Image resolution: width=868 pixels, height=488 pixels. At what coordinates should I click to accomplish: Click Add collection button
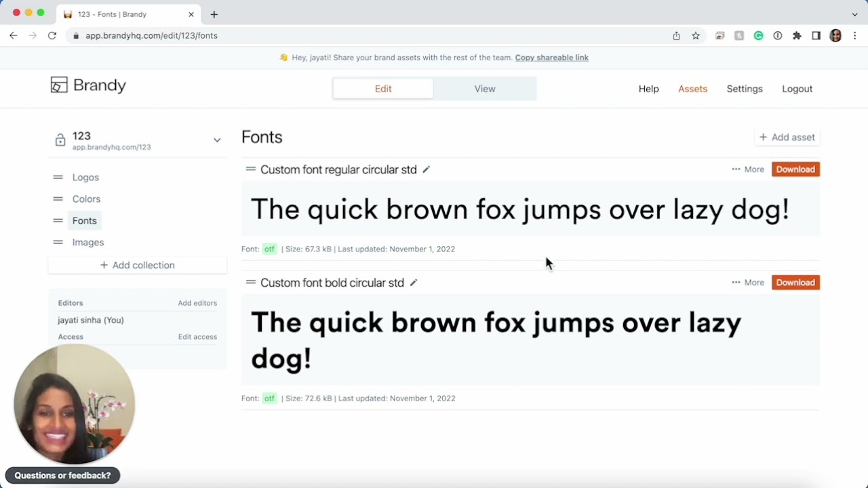tap(137, 265)
